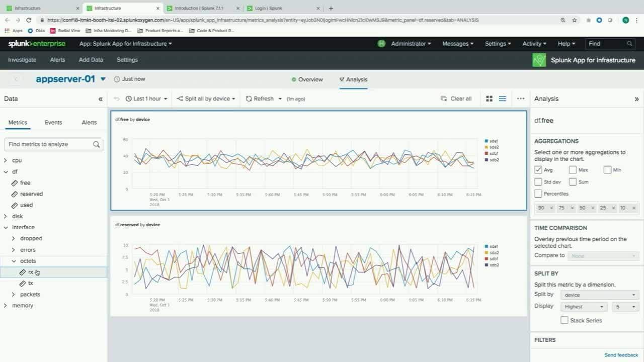Image resolution: width=644 pixels, height=362 pixels.
Task: Open the Activity menu
Action: 534,44
